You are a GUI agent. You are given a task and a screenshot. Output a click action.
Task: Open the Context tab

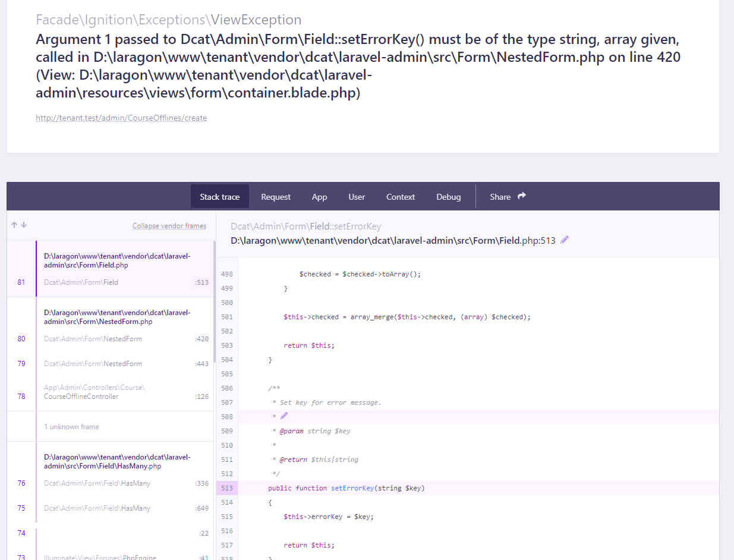point(401,197)
